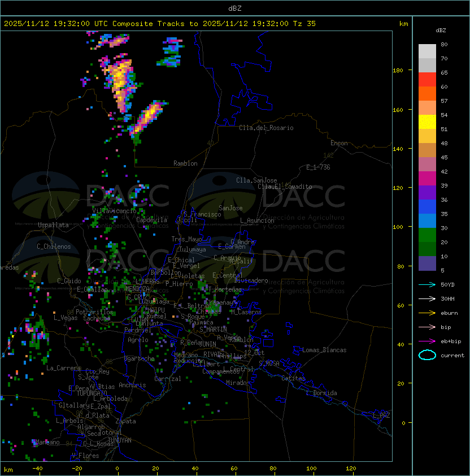Screen dimensions: 470x476
Task: Select the bright yellow 51-54 dBZ swatch
Action: tap(427, 122)
